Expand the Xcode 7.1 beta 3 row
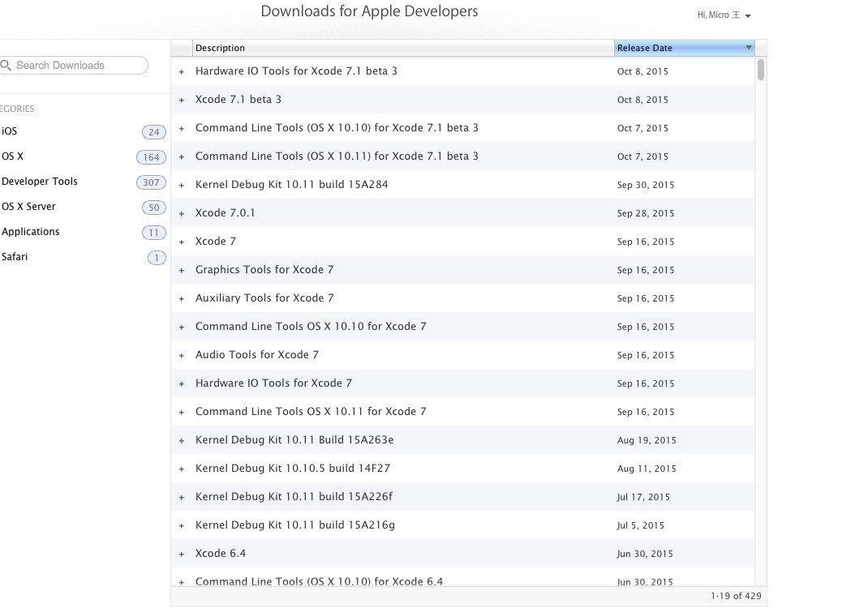Screen dimensions: 868x608 click(182, 101)
